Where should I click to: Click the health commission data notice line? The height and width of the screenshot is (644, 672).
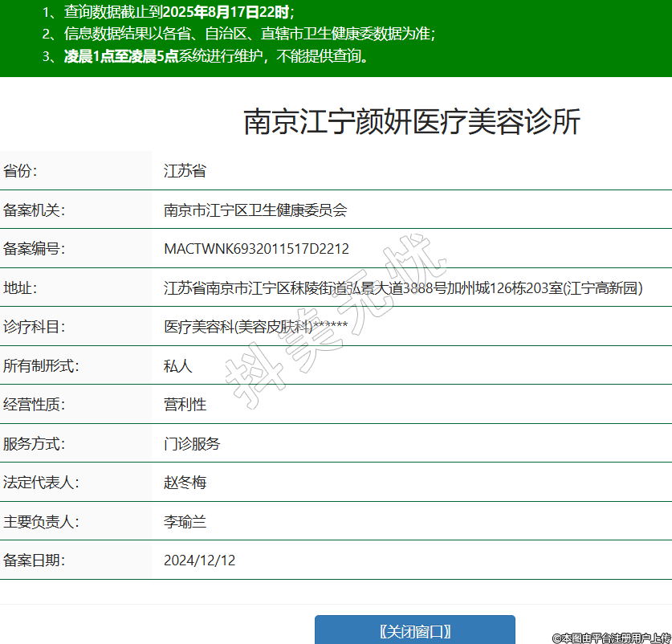(239, 34)
